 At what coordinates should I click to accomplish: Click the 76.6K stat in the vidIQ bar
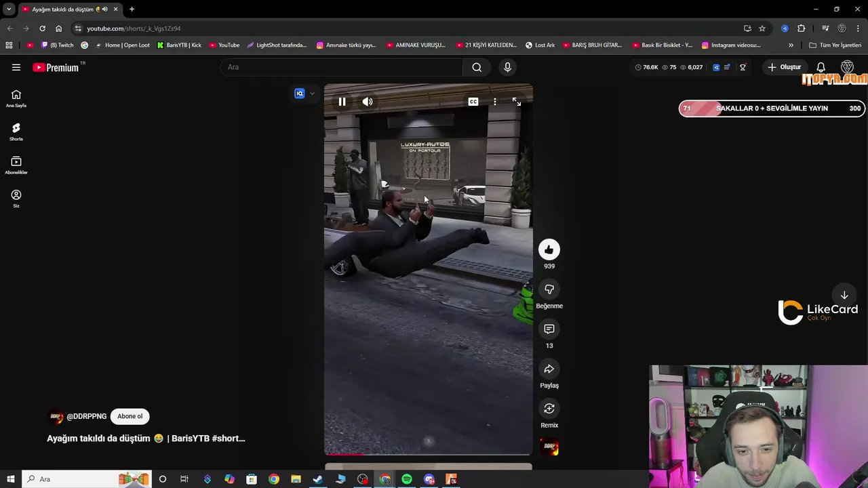[x=646, y=67]
